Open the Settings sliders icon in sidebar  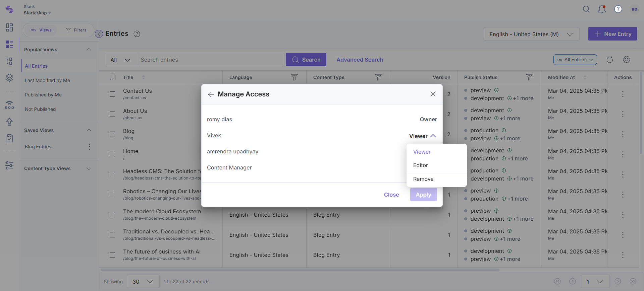click(x=9, y=165)
